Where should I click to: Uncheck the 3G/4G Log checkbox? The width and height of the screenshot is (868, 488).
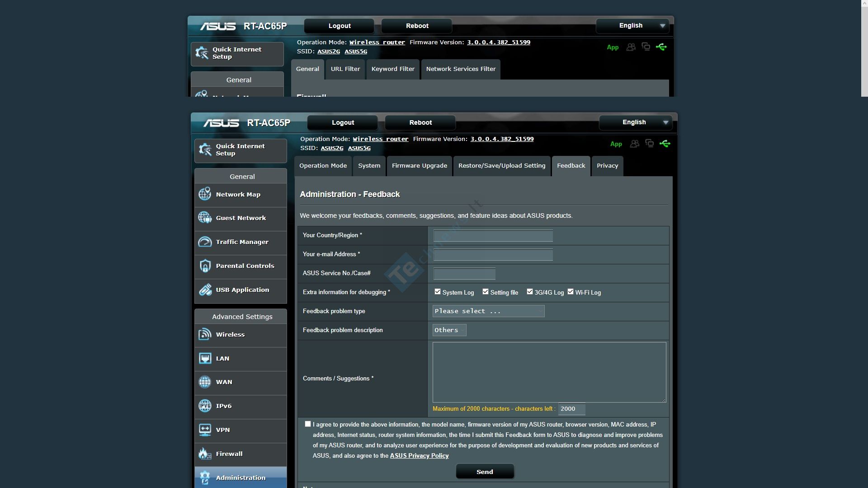point(530,292)
